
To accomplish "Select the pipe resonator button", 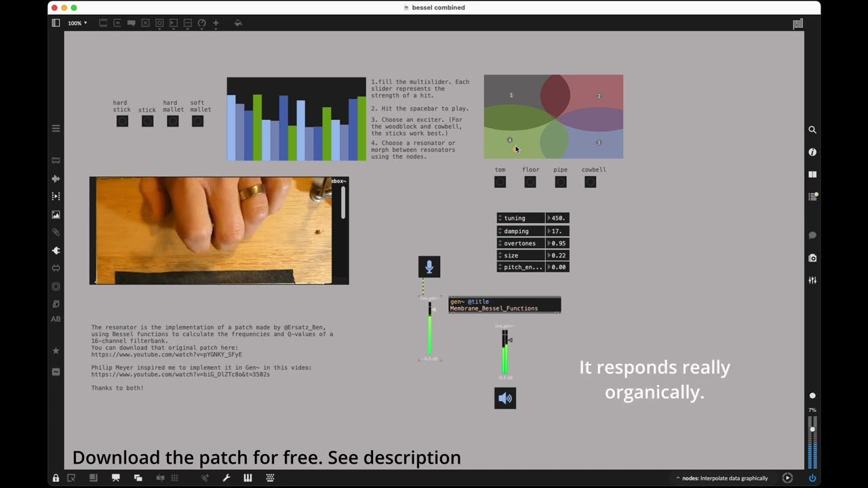I will point(560,182).
